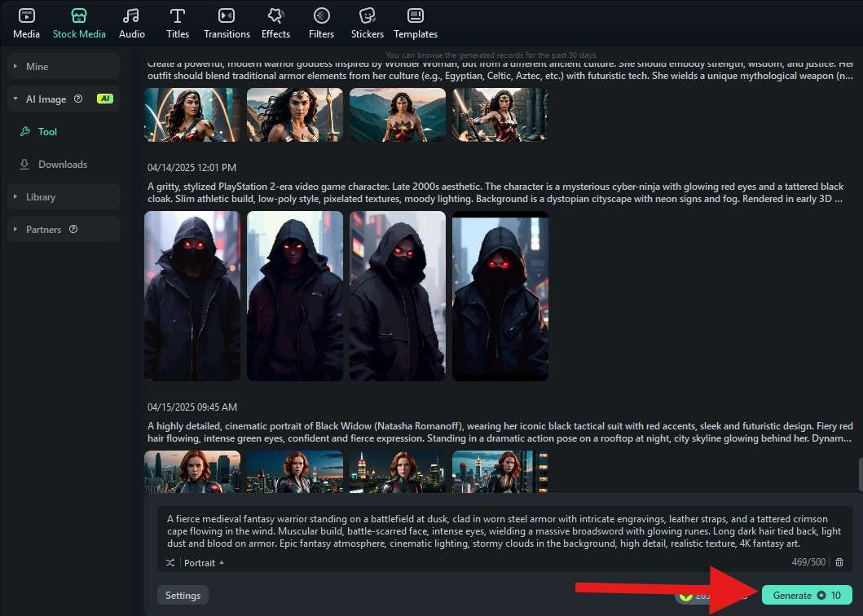
Task: Click the warrior goddess prompt description text
Action: (500, 70)
